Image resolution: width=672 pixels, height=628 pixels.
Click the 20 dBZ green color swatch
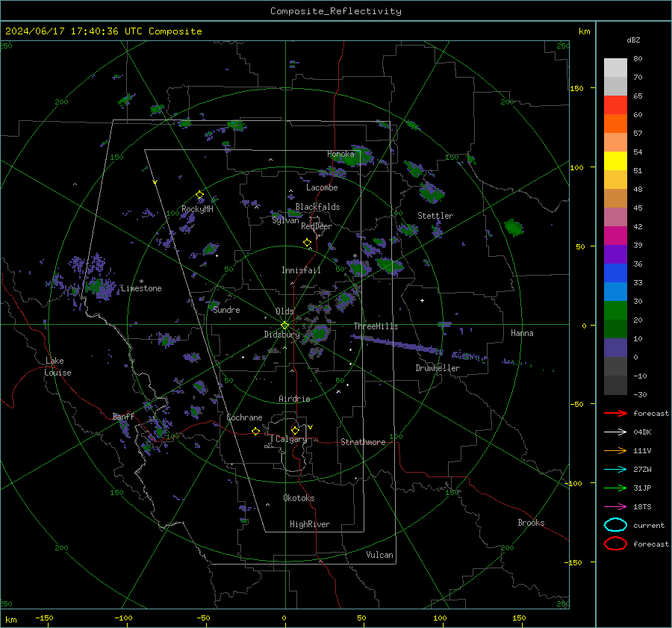[615, 311]
